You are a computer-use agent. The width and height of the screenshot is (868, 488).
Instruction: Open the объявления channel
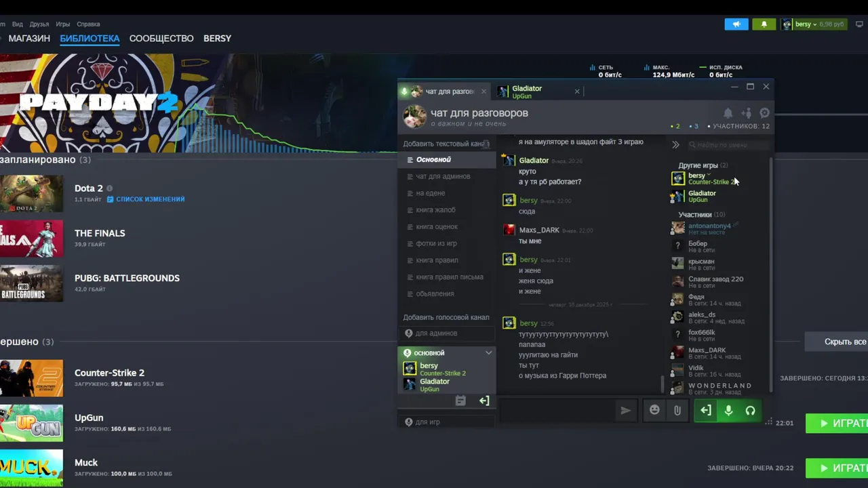(x=447, y=293)
